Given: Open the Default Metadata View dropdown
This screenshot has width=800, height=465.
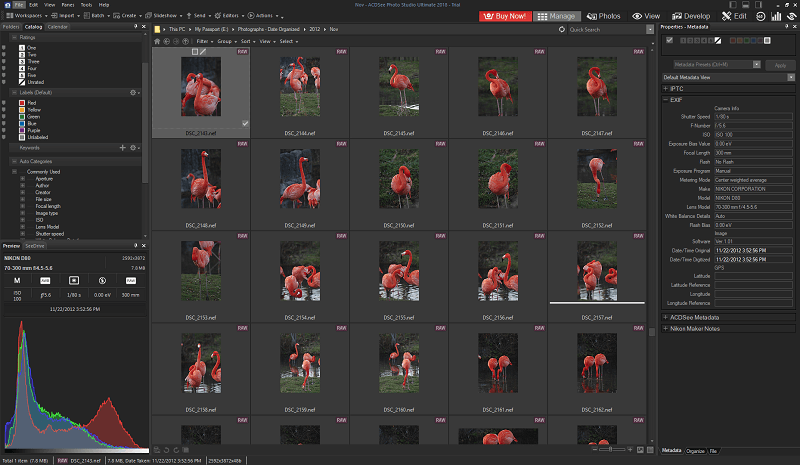Looking at the screenshot, I should [791, 77].
